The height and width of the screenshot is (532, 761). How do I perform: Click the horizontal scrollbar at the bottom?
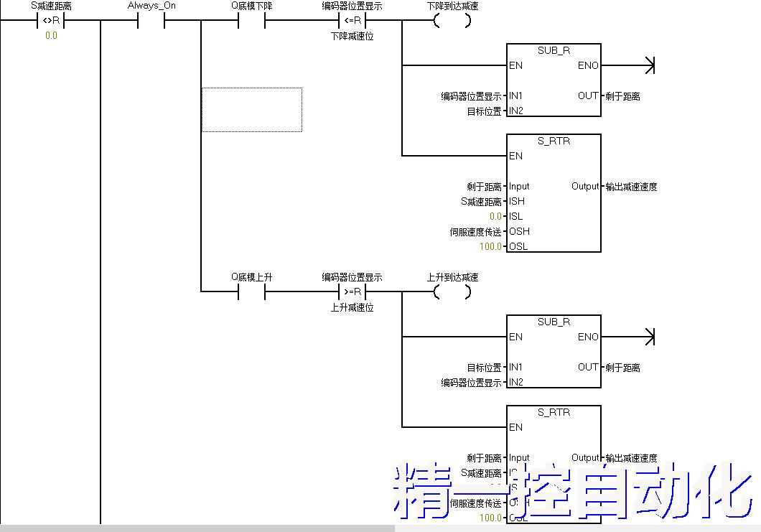coord(197,528)
